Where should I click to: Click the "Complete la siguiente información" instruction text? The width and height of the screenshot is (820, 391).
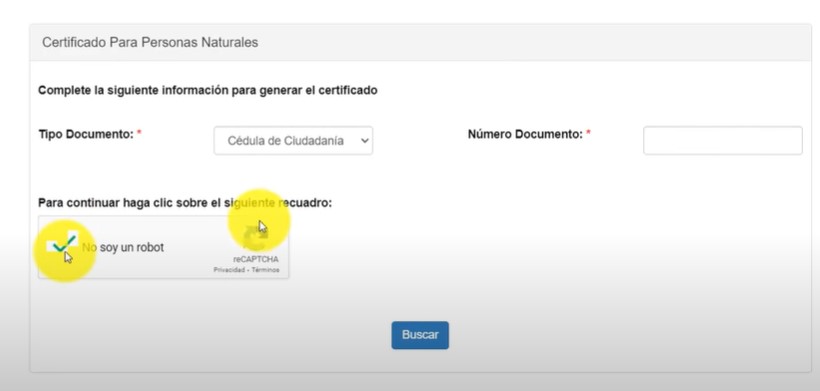[x=208, y=90]
